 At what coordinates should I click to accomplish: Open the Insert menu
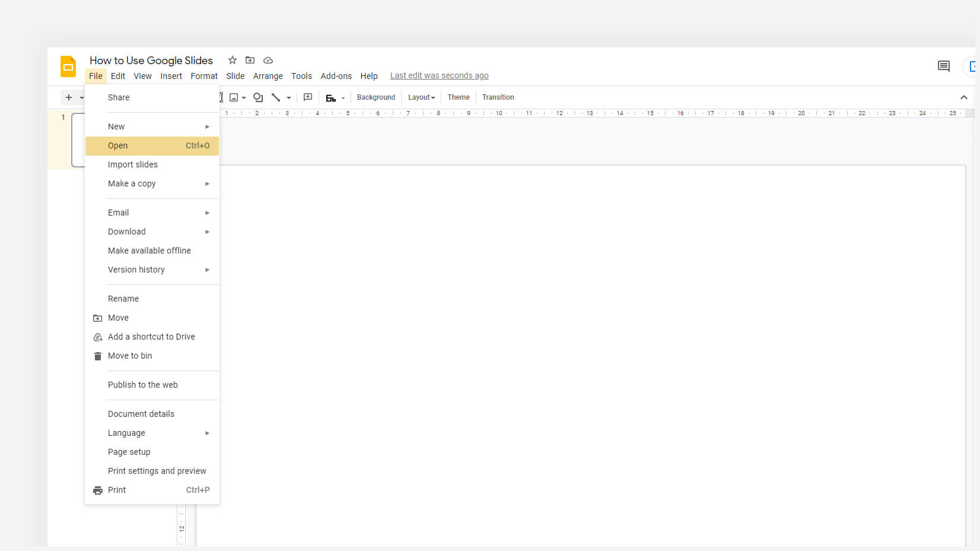point(171,76)
